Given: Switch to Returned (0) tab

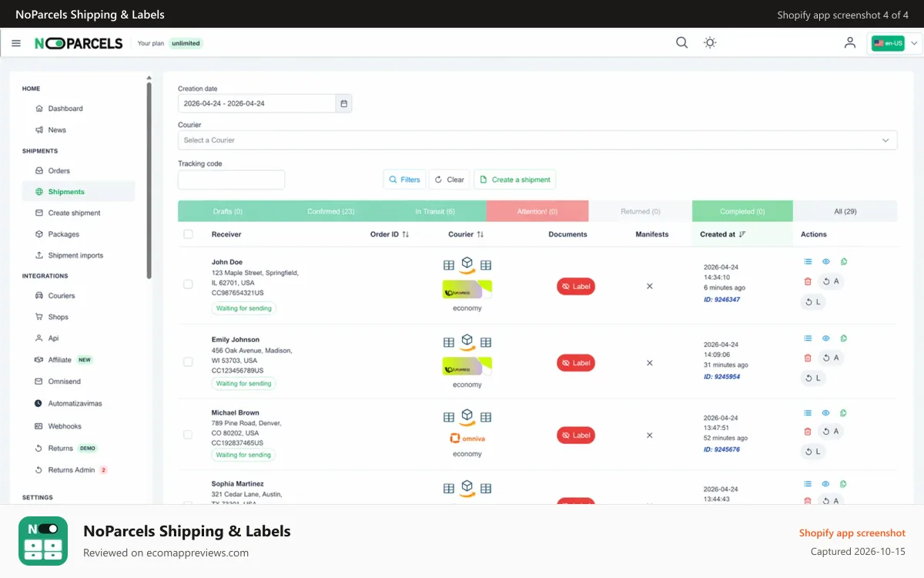Looking at the screenshot, I should 641,211.
